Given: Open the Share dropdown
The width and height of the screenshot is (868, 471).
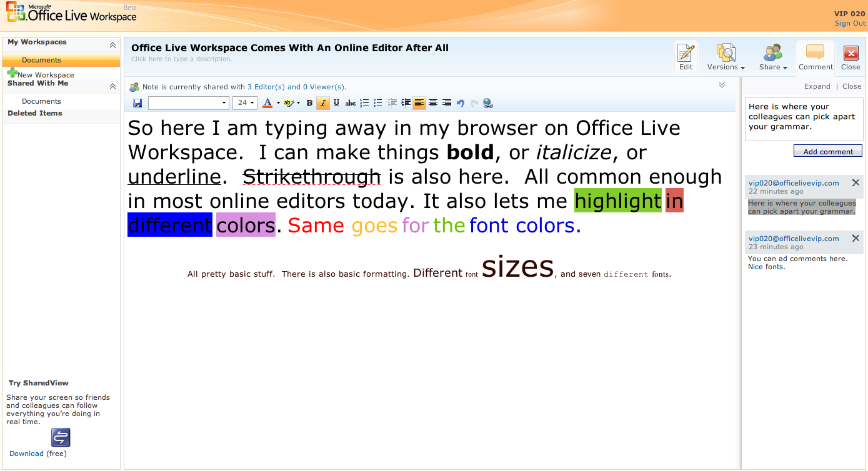Looking at the screenshot, I should coord(773,57).
